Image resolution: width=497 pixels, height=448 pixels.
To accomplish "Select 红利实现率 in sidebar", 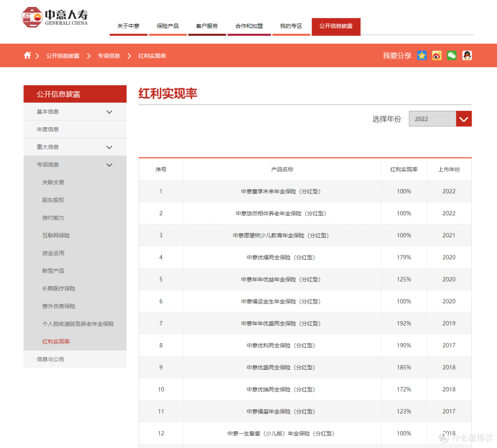I will pos(56,342).
